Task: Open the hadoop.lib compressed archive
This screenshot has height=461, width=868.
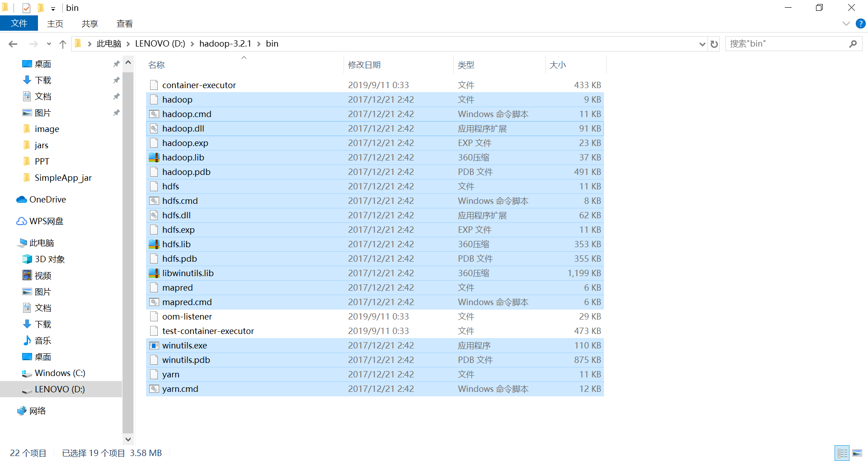Action: (183, 157)
